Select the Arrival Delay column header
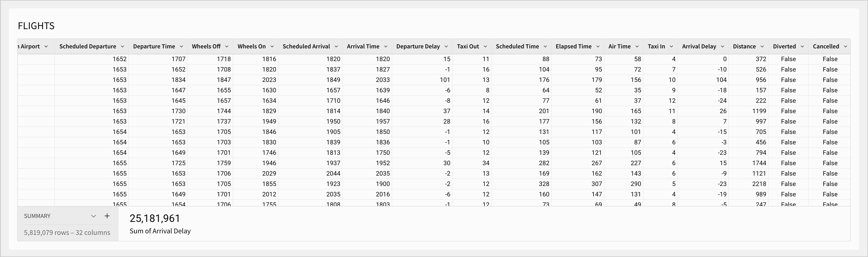 click(x=699, y=46)
